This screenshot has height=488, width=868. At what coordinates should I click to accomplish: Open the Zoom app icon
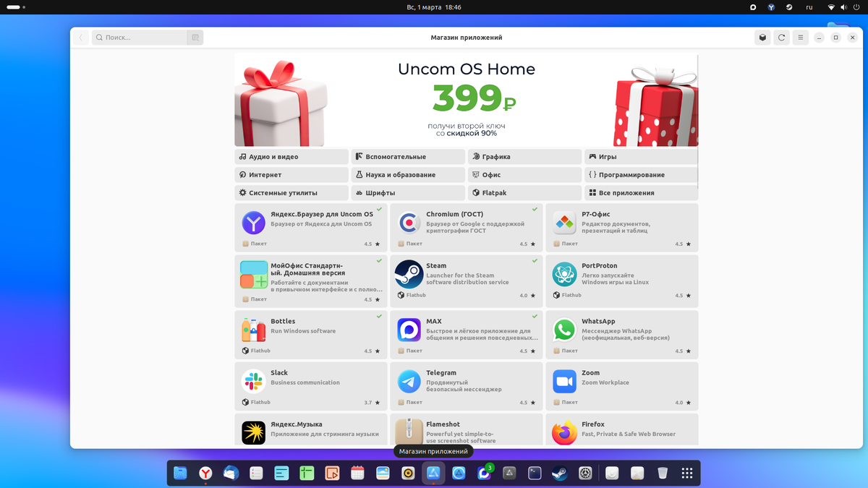click(564, 382)
